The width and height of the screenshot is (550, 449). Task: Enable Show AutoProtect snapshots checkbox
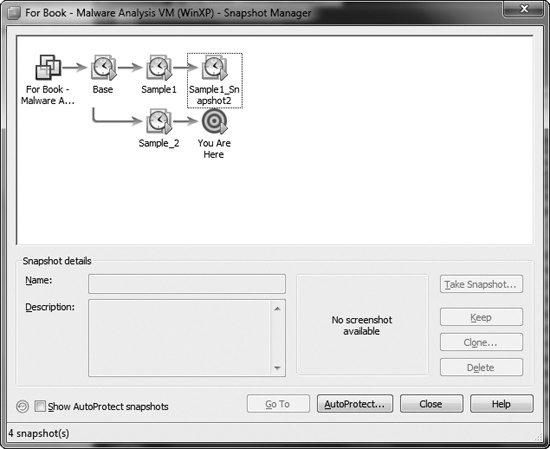[x=40, y=406]
